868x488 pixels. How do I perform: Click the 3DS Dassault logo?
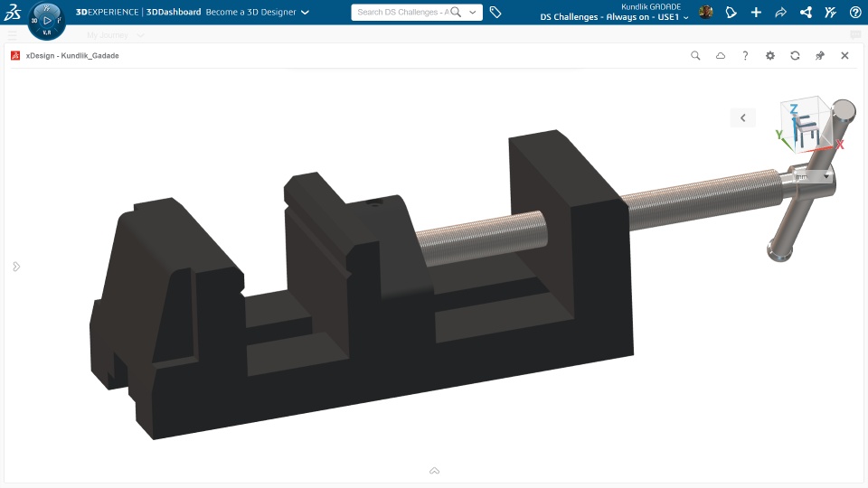(12, 12)
